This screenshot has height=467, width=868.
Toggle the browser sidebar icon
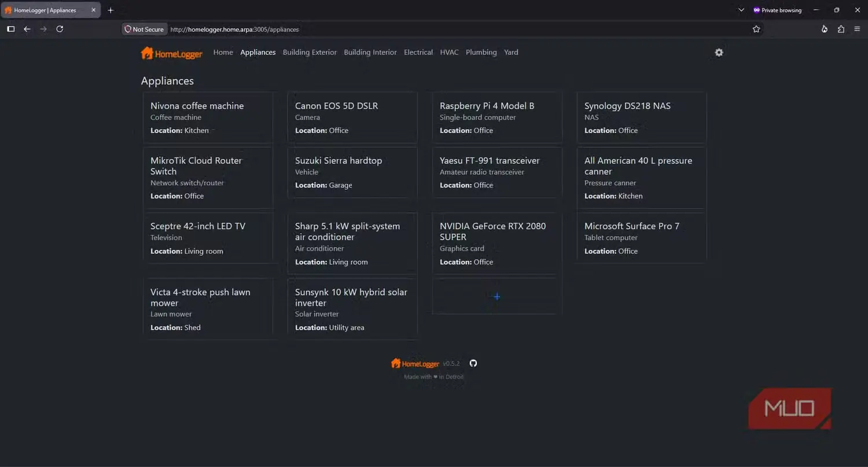point(11,29)
